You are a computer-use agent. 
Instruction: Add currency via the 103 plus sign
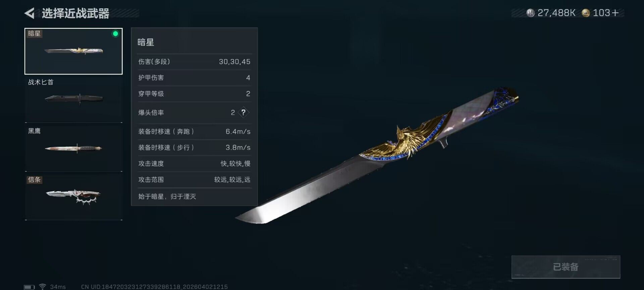coord(615,13)
